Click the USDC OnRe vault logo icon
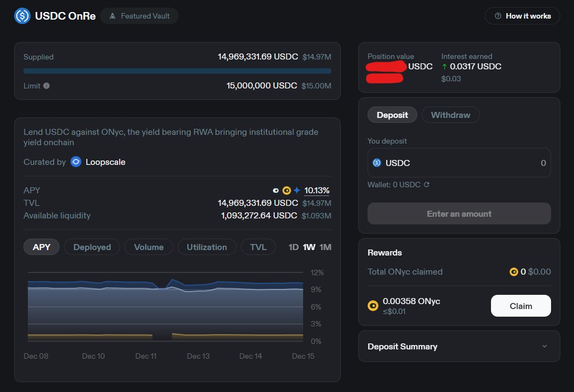The width and height of the screenshot is (574, 392). [22, 16]
